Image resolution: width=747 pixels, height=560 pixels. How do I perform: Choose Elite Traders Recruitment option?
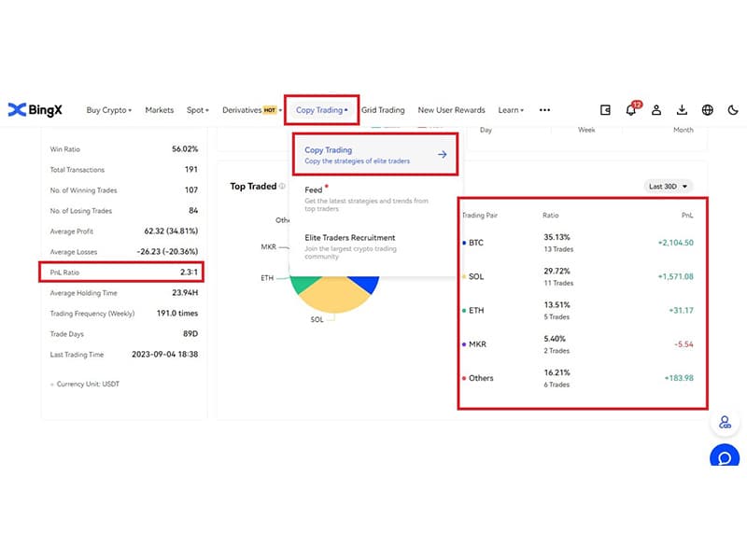pyautogui.click(x=375, y=246)
